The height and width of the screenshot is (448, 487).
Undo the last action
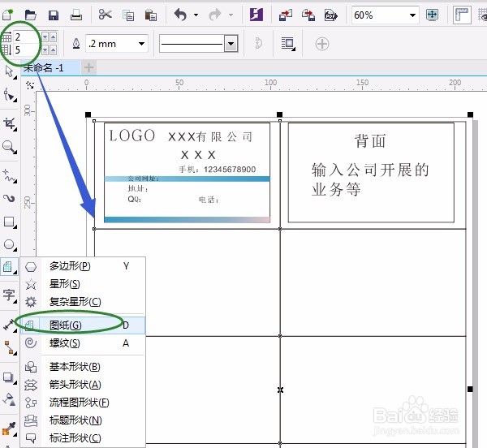(x=180, y=15)
